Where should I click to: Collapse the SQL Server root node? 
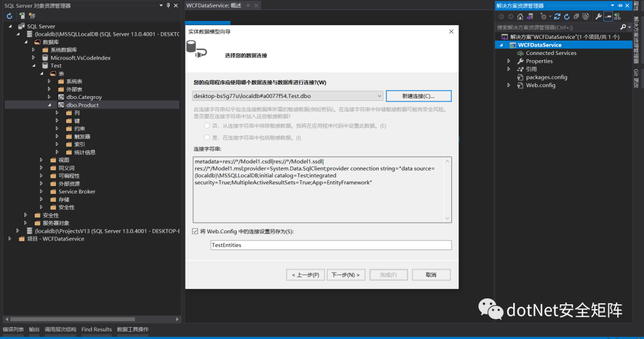10,26
